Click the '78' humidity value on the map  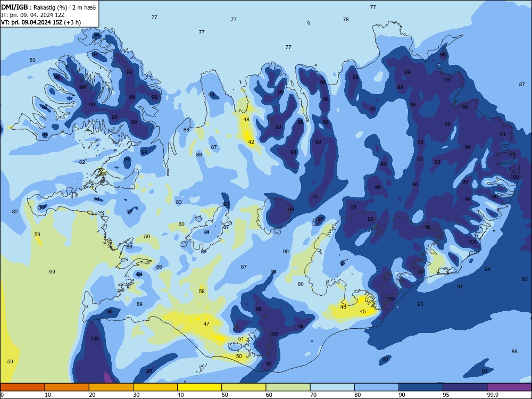coord(346,19)
